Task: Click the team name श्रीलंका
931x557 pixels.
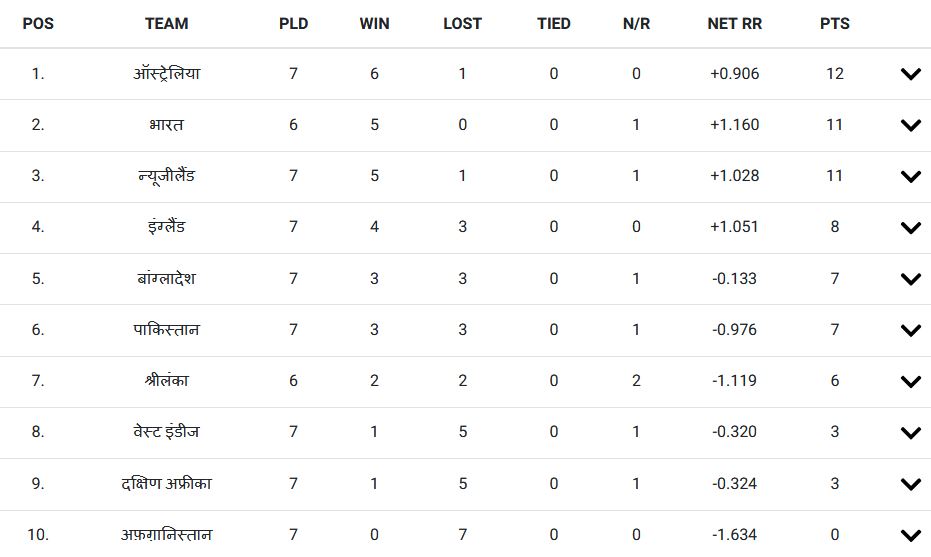Action: click(166, 381)
